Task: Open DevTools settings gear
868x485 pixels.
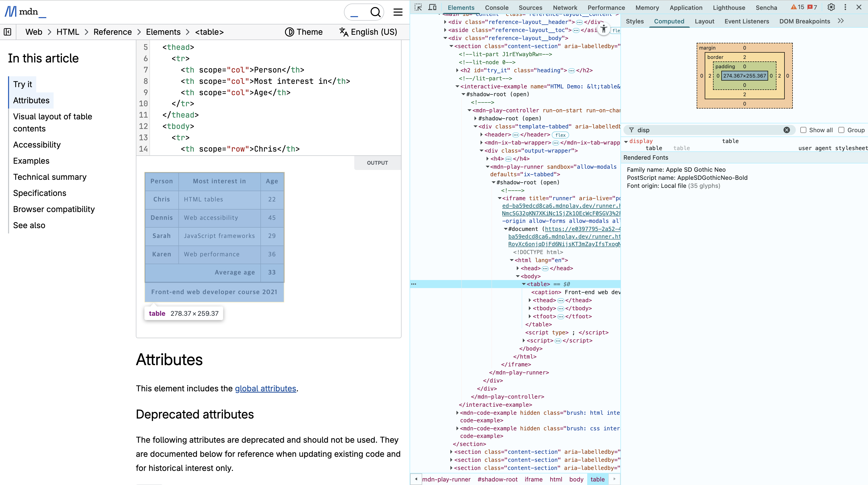Action: coord(831,7)
